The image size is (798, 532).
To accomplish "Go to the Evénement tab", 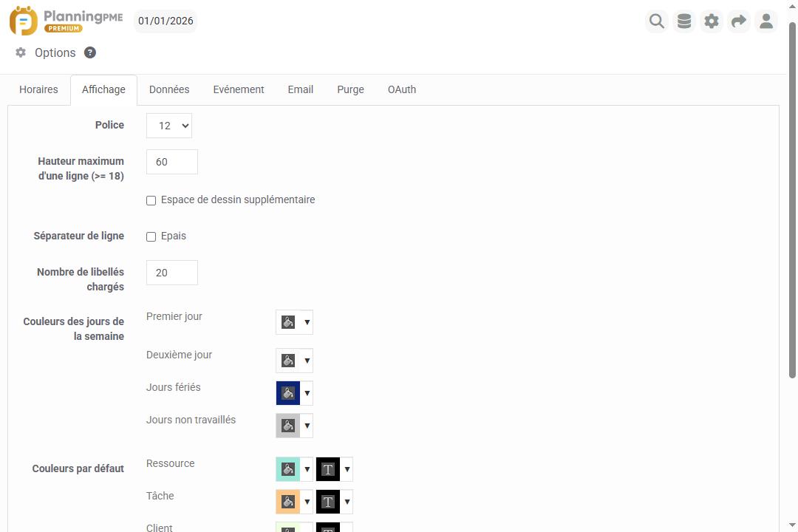I will [x=238, y=89].
